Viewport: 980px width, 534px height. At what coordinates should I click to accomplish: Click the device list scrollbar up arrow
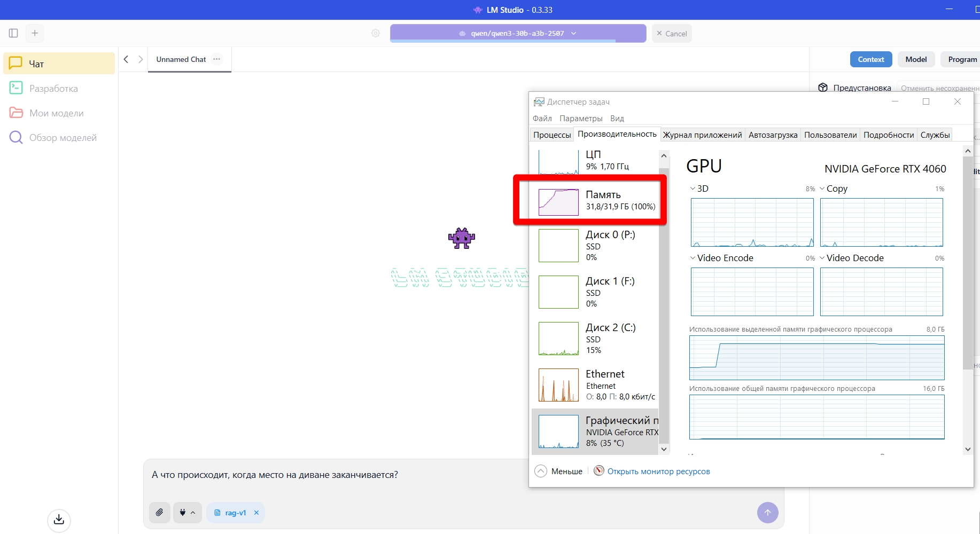tap(664, 156)
